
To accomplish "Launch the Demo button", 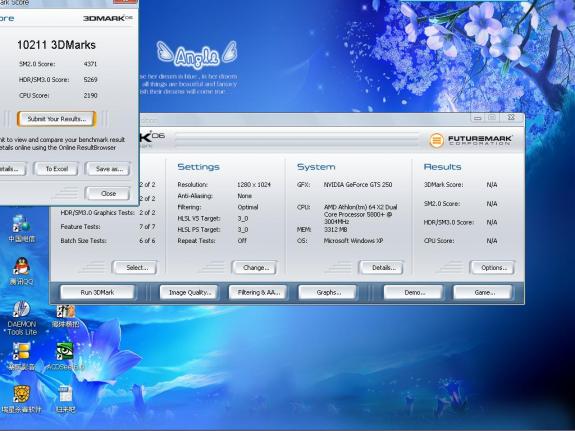I will pos(414,292).
